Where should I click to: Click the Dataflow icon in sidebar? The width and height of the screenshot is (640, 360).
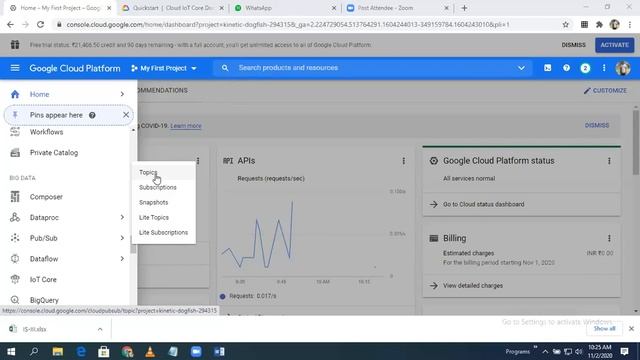tap(15, 259)
